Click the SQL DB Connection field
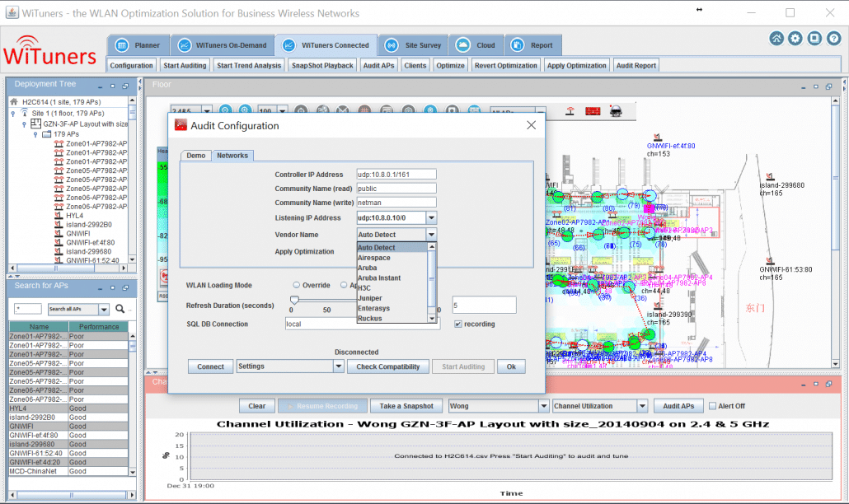The height and width of the screenshot is (504, 849). pos(362,324)
